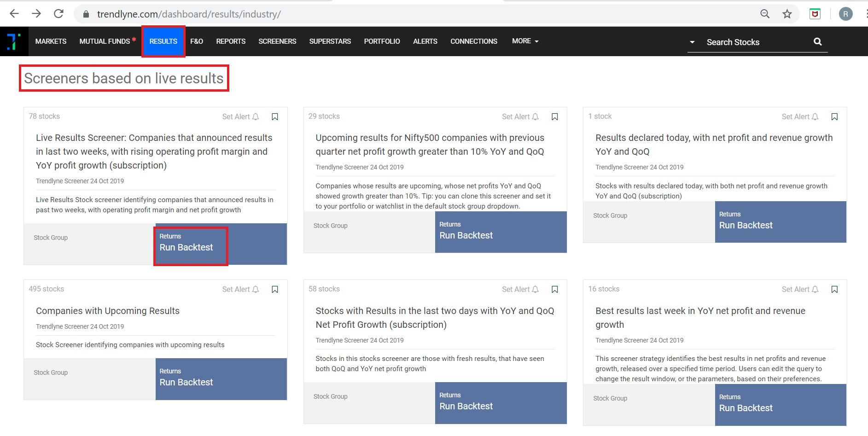
Task: Bookmark the 78 stocks Live Results Screener
Action: [x=275, y=117]
